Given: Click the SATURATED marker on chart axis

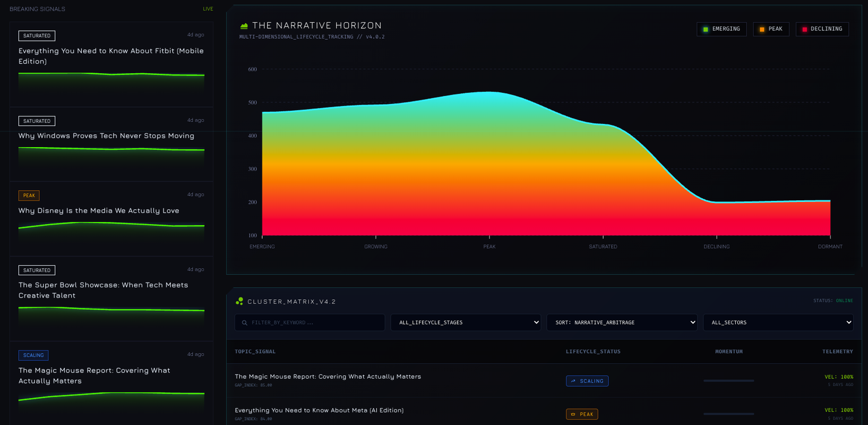Looking at the screenshot, I should pyautogui.click(x=603, y=246).
